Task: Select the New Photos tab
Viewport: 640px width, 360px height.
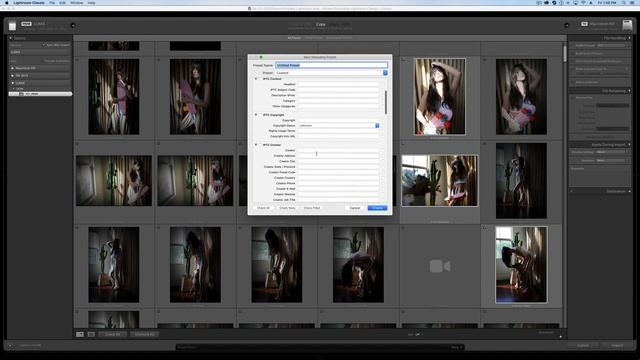Action: click(x=313, y=38)
